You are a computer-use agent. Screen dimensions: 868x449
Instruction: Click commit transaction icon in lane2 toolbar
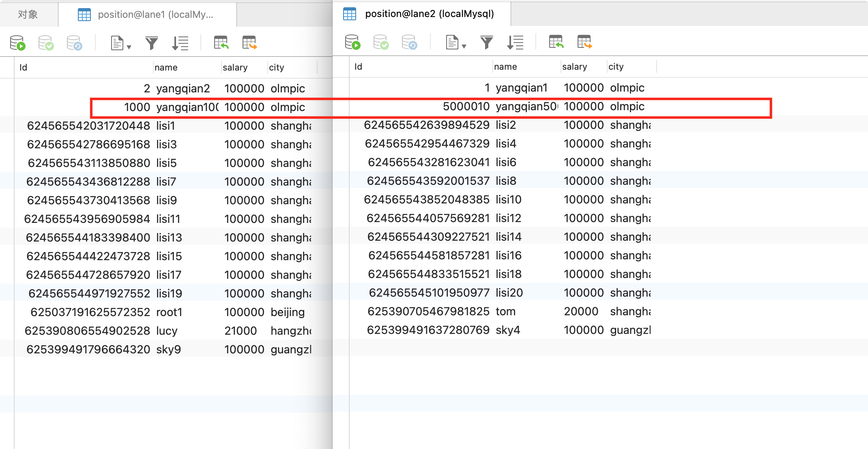[381, 42]
